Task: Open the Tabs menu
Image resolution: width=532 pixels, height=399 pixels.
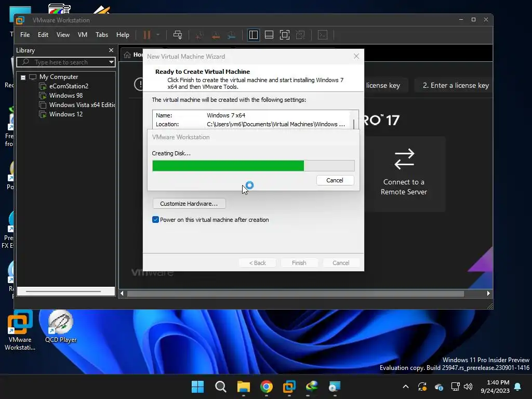Action: click(x=102, y=35)
